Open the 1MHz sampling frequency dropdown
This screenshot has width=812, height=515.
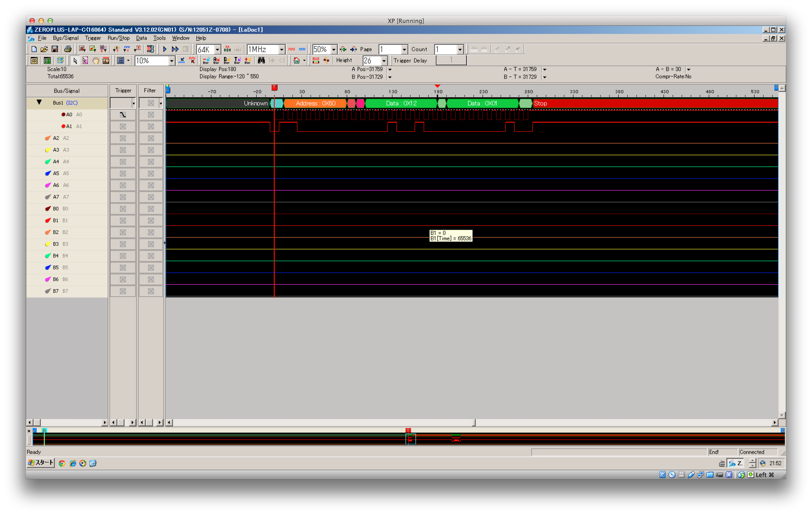pyautogui.click(x=282, y=50)
